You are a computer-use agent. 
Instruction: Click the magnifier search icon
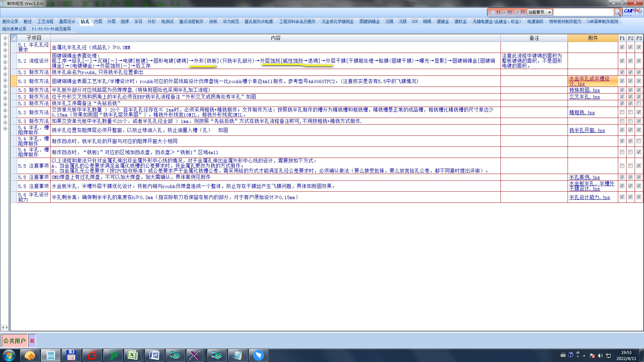coord(618,12)
